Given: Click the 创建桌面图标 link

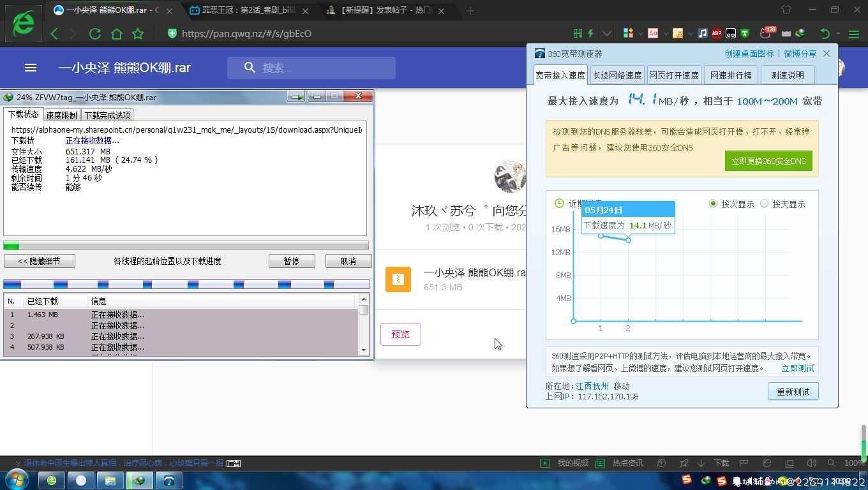Looking at the screenshot, I should point(749,54).
